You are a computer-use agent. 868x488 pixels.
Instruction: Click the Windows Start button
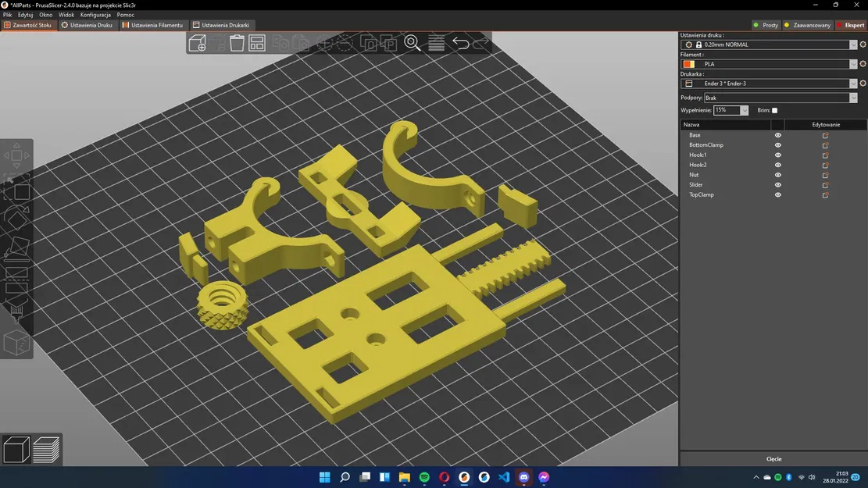[325, 477]
